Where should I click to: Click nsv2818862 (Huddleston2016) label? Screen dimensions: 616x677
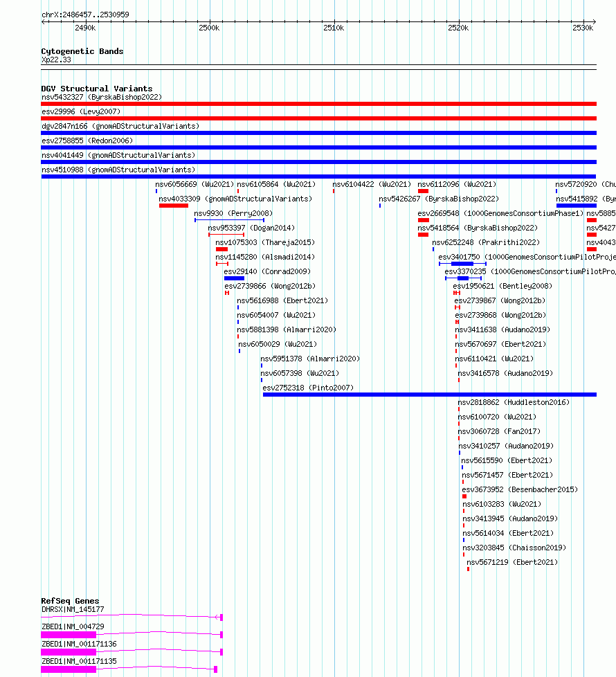click(514, 402)
